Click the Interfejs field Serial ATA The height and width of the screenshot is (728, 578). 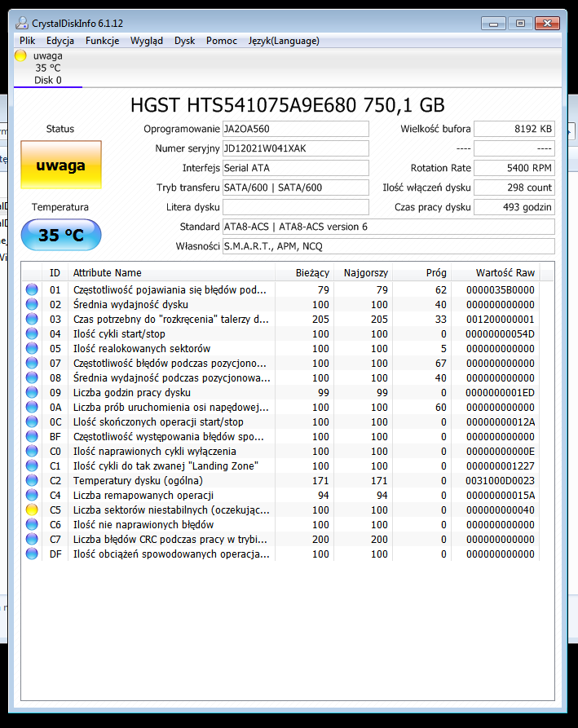click(296, 168)
